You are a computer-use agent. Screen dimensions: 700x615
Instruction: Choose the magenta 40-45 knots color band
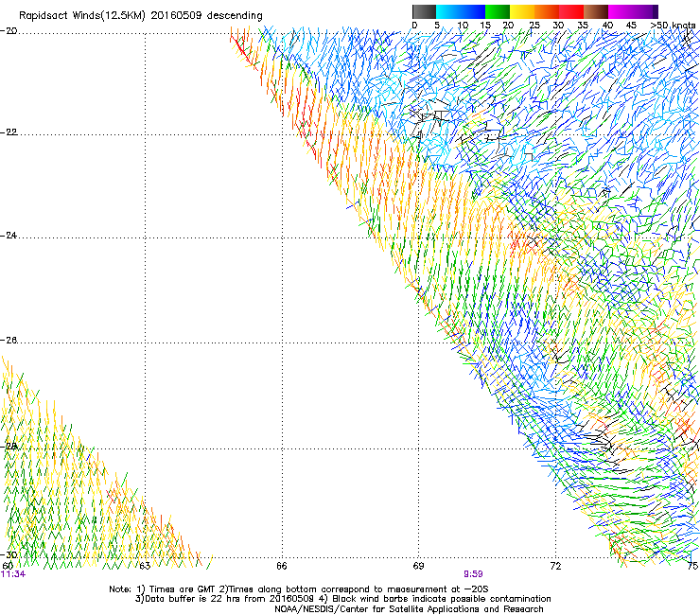point(621,11)
